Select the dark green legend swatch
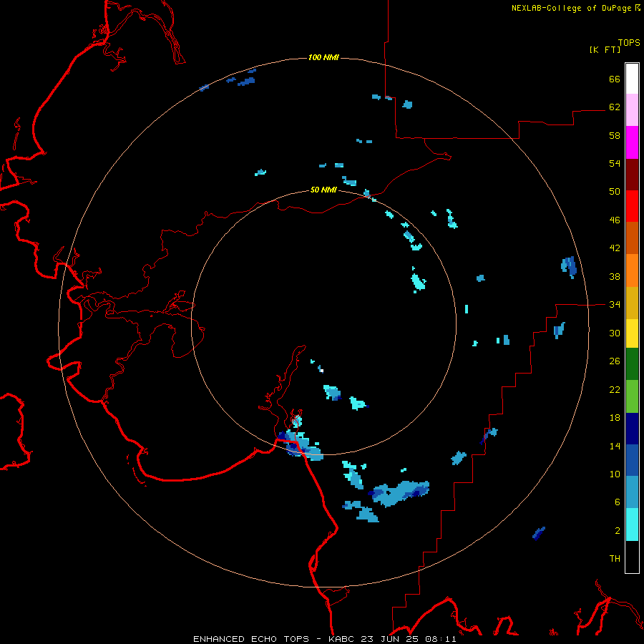 pos(632,364)
